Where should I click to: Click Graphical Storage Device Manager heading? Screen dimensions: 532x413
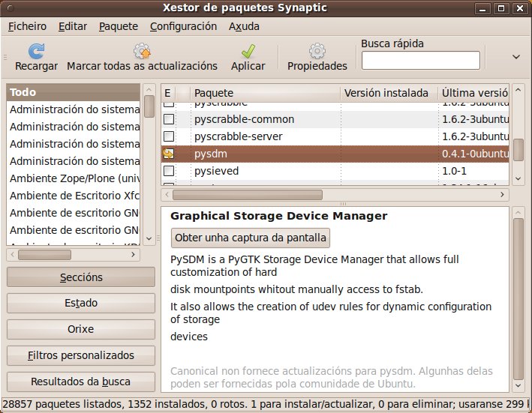tap(279, 216)
